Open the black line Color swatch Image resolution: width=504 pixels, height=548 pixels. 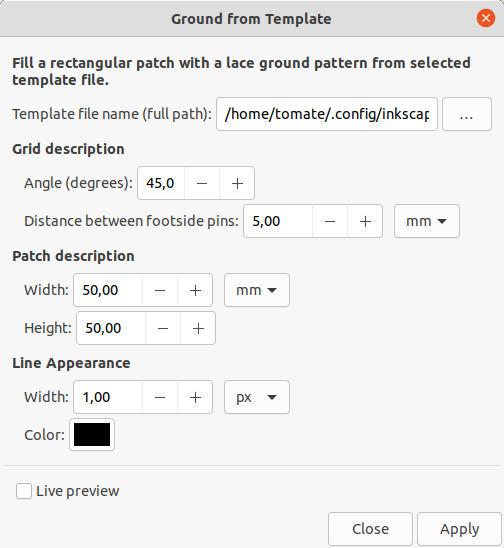pos(92,434)
